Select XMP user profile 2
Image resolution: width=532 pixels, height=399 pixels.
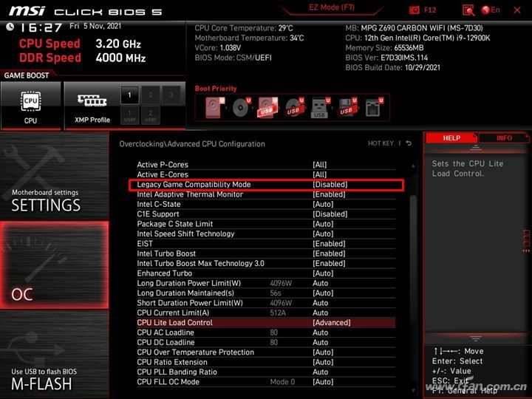pos(150,115)
